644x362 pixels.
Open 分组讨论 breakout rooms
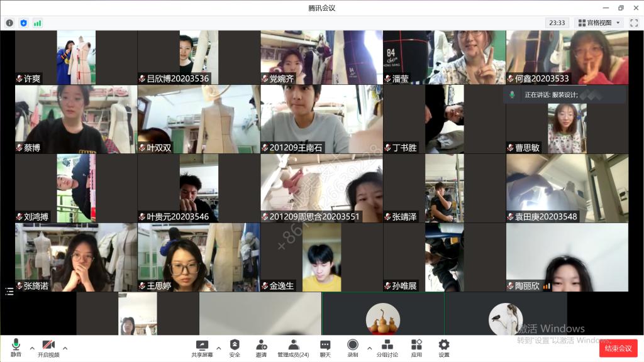387,348
